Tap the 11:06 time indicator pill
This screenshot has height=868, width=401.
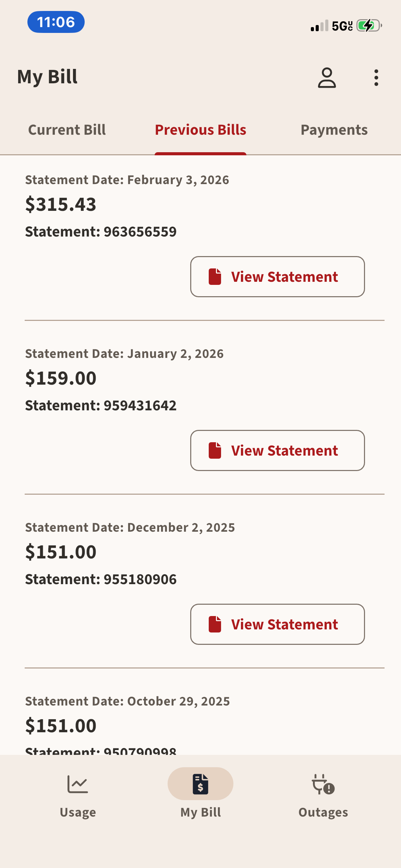[56, 22]
